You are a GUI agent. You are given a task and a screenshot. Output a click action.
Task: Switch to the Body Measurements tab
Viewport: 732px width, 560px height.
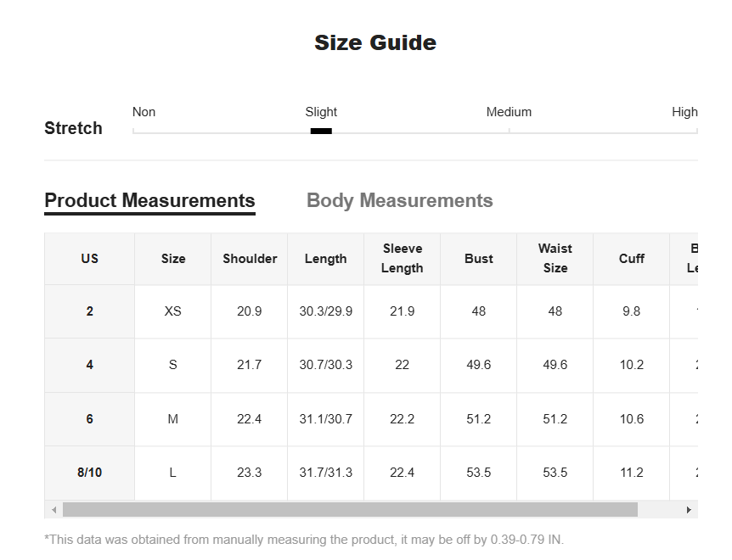(x=400, y=200)
